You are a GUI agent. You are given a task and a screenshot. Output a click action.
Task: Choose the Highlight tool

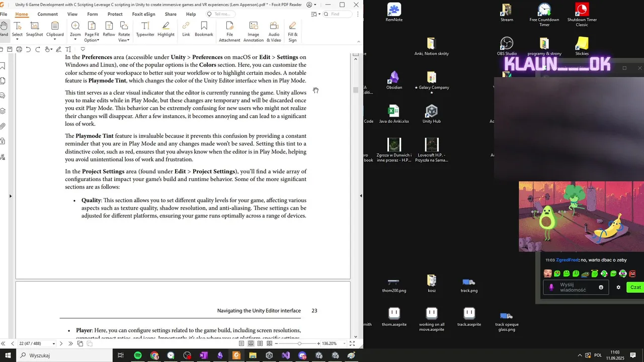(166, 29)
